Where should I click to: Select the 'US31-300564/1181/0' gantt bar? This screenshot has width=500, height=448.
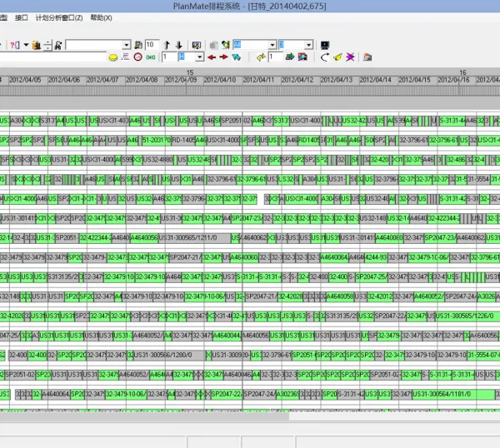click(453, 394)
